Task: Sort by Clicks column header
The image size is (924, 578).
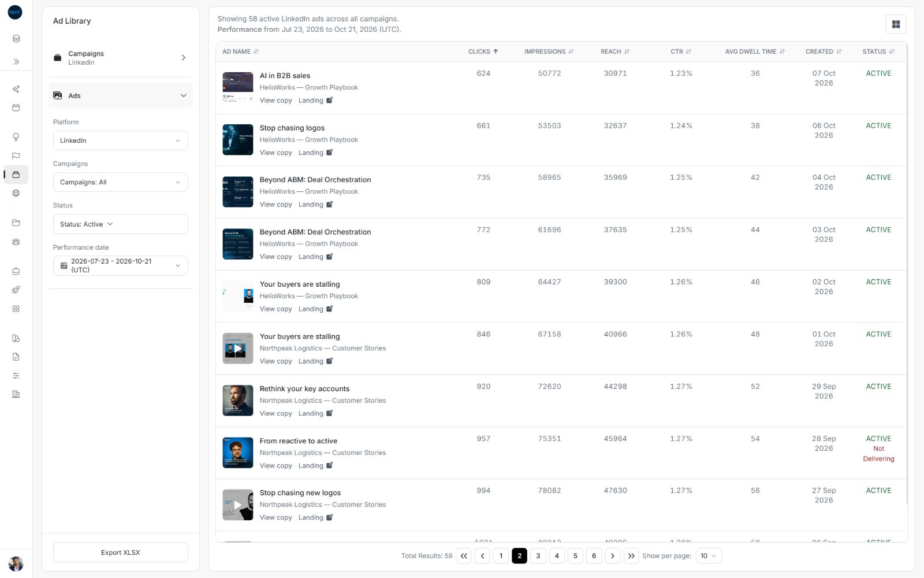Action: [483, 51]
